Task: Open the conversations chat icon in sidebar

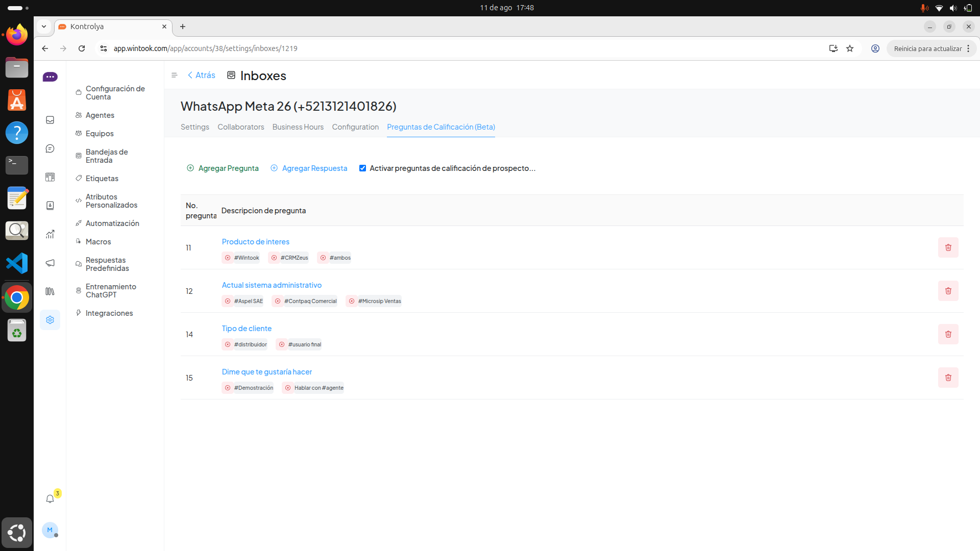Action: point(50,148)
